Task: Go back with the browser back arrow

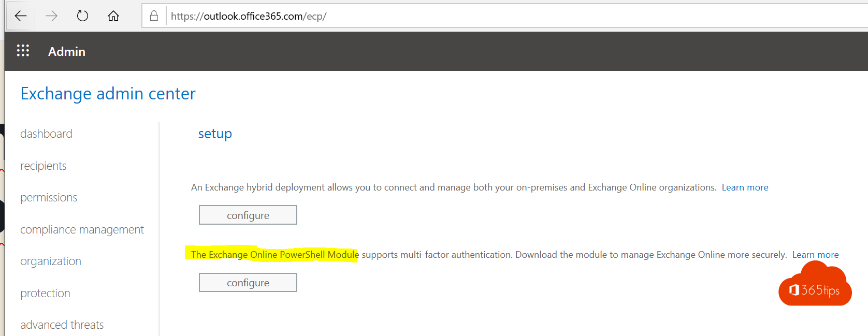Action: coord(21,16)
